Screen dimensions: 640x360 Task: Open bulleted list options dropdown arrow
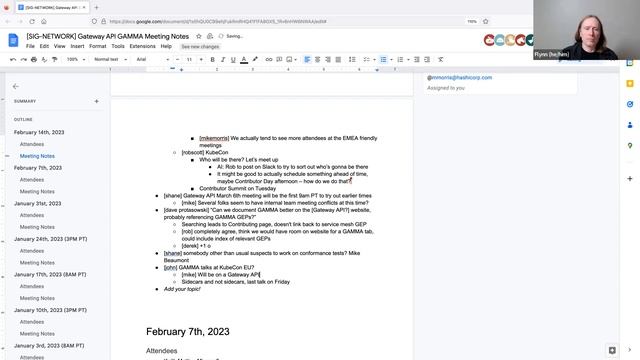click(391, 60)
